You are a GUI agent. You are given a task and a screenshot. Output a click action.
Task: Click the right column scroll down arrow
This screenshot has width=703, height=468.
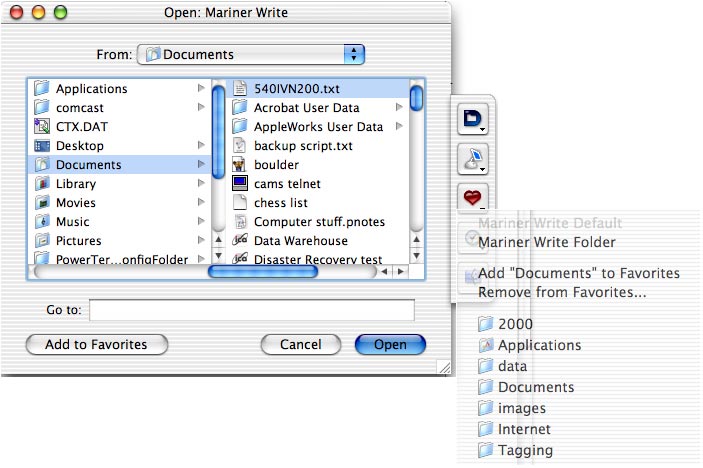[x=417, y=256]
